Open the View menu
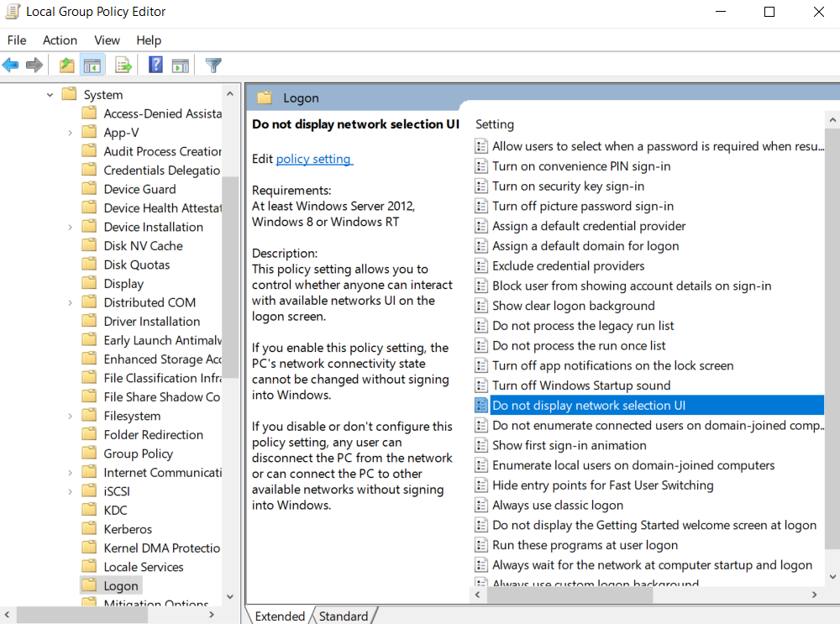The image size is (840, 624). coord(107,40)
